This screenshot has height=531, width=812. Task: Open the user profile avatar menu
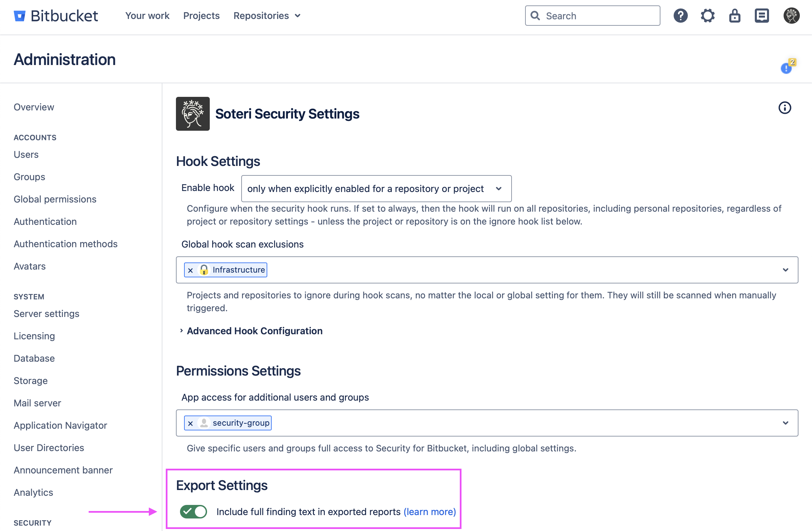tap(791, 16)
